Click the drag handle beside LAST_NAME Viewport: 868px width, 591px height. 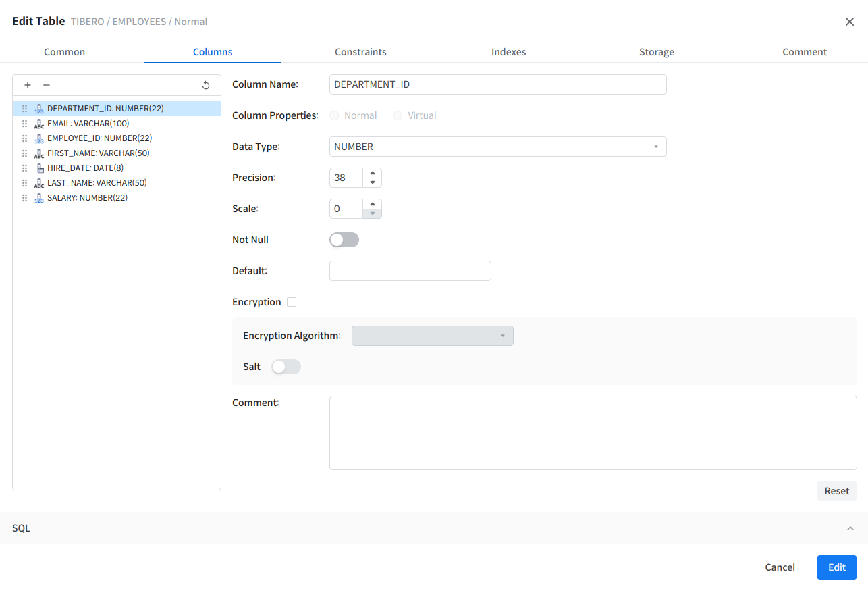point(24,183)
